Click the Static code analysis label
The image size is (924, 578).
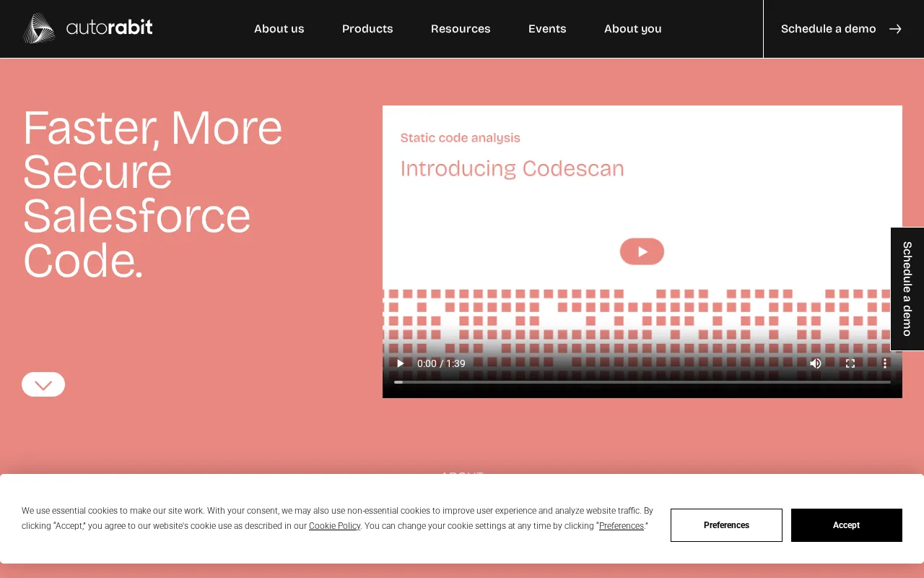tap(460, 138)
